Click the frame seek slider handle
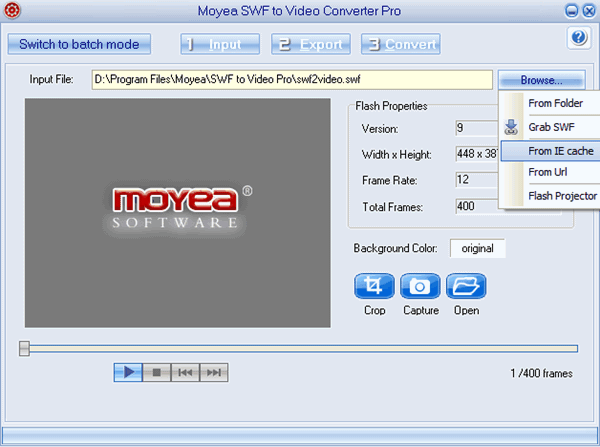 (x=24, y=349)
